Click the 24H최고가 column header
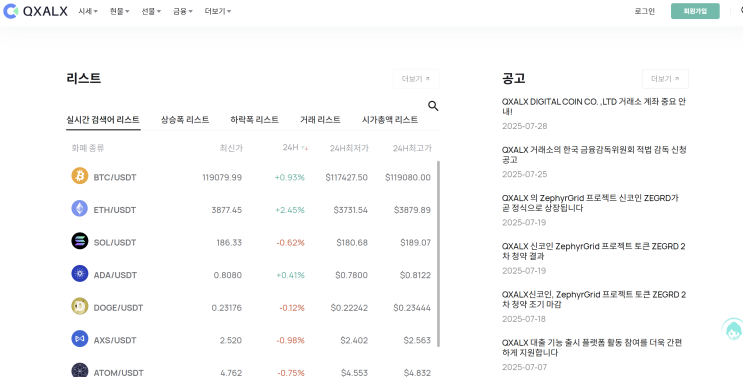The height and width of the screenshot is (377, 743). click(412, 148)
